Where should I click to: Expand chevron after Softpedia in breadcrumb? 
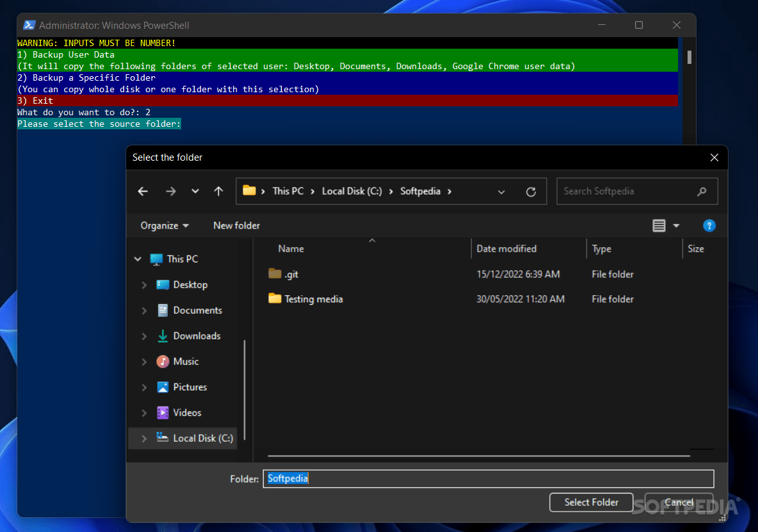pos(449,191)
